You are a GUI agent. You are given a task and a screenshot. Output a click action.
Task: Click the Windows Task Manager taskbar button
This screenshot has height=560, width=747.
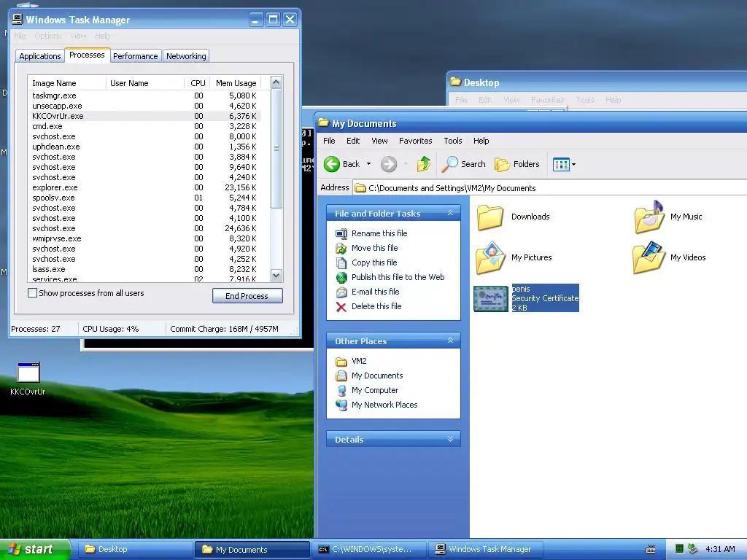[x=486, y=550]
